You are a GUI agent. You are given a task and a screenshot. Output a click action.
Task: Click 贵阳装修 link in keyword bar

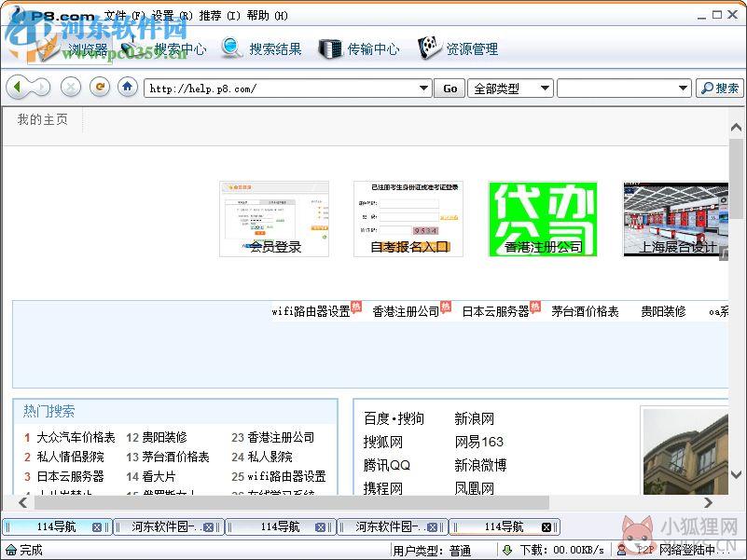click(x=663, y=311)
